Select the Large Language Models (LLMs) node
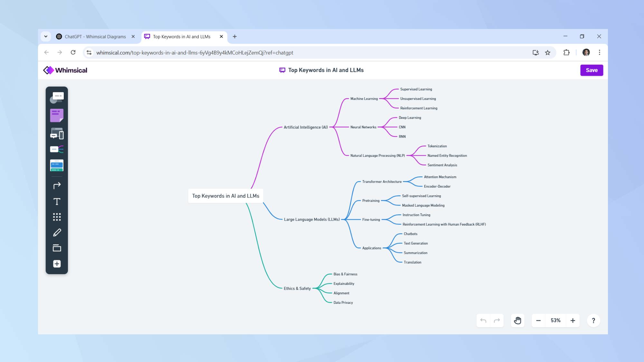Screen dimensions: 644x362 311,219
